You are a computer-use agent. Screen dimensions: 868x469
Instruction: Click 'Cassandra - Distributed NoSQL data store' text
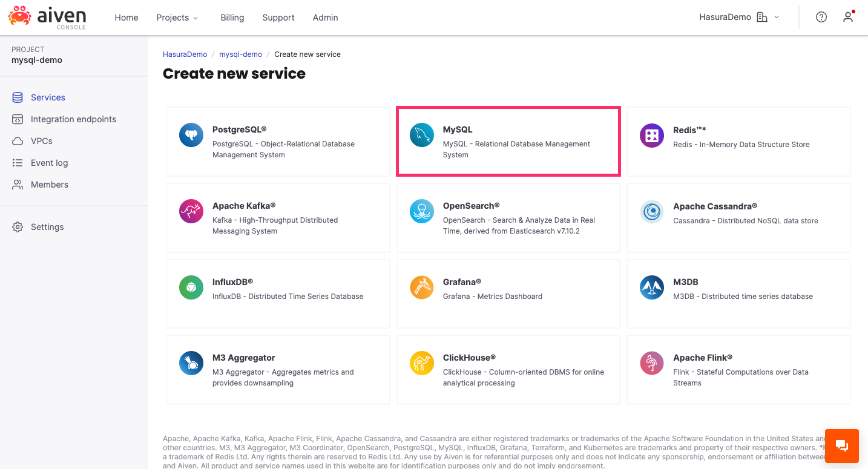[x=746, y=221]
